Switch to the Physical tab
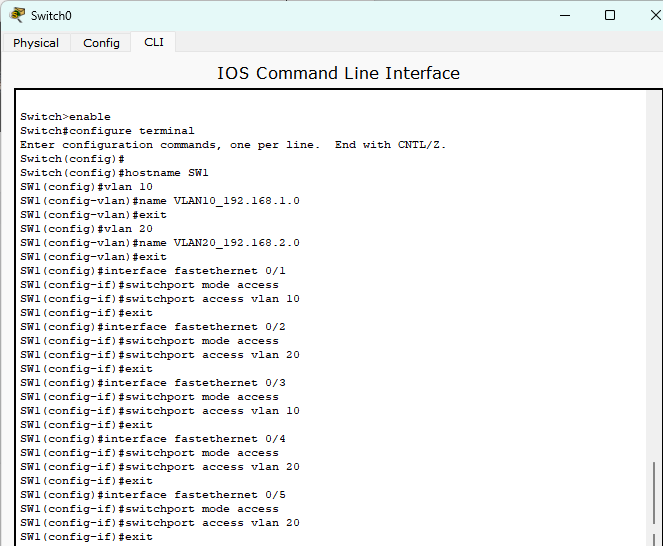The image size is (663, 546). click(36, 43)
